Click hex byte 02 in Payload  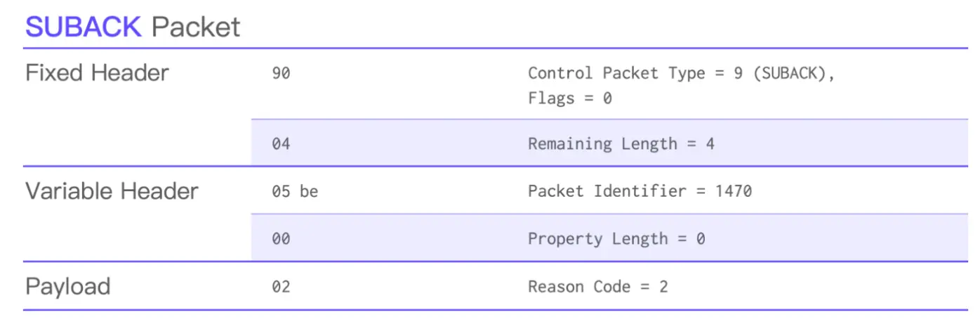click(x=281, y=287)
